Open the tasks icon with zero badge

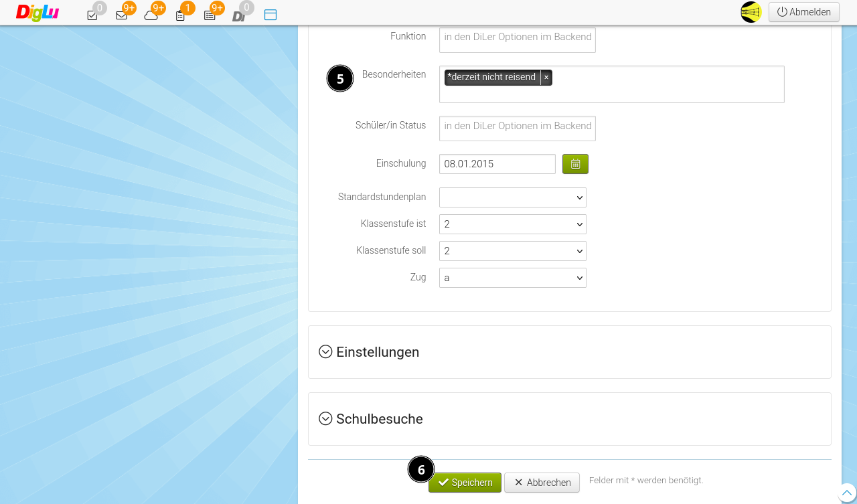92,15
